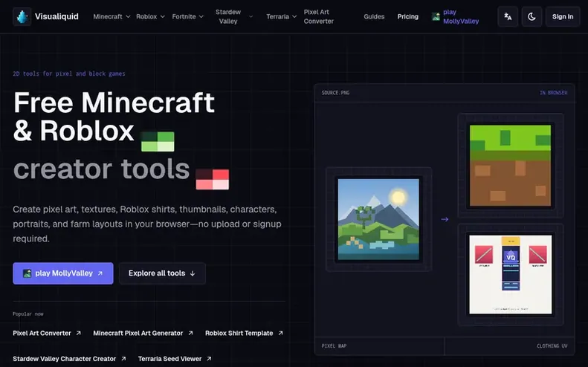Viewport: 588px width, 367px height.
Task: Open the Pixel Art Converter popular link
Action: [x=47, y=333]
